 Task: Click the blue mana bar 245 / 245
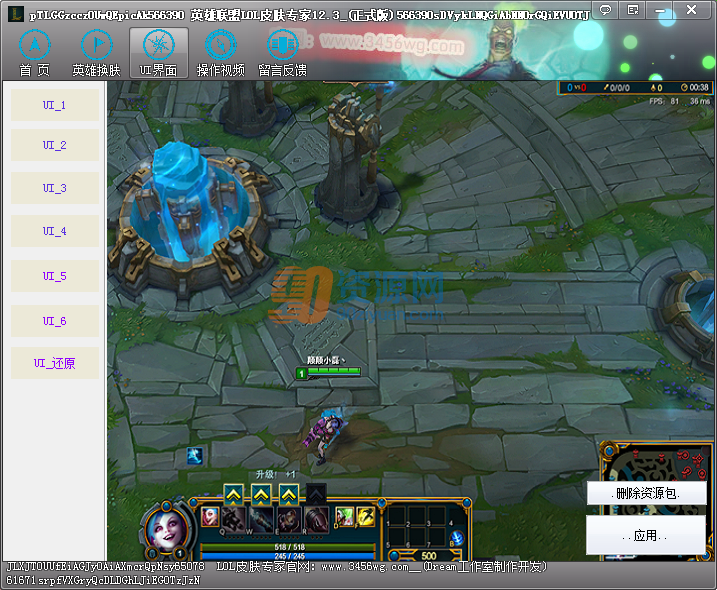(289, 556)
